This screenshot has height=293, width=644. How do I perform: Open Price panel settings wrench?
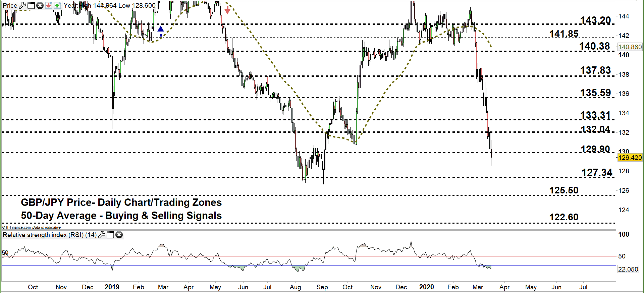coord(23,5)
